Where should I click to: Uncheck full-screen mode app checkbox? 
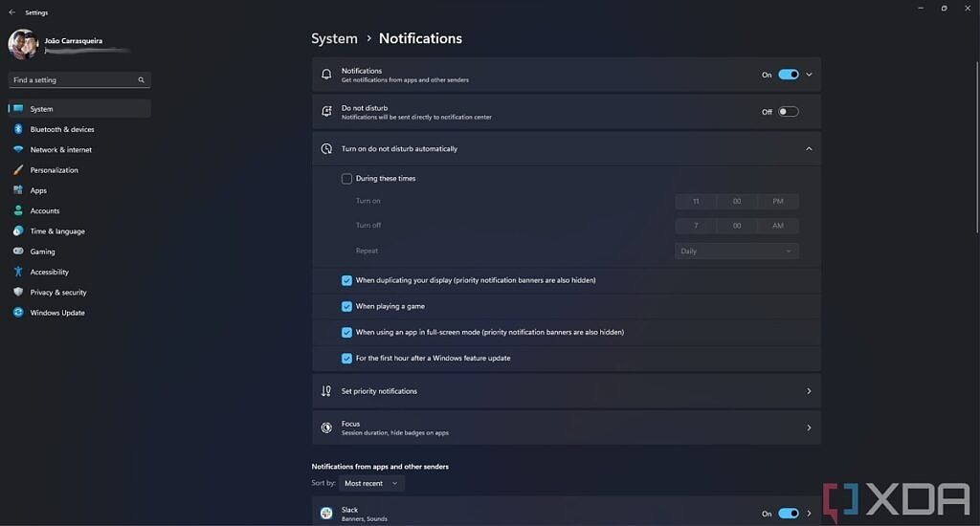coord(346,333)
